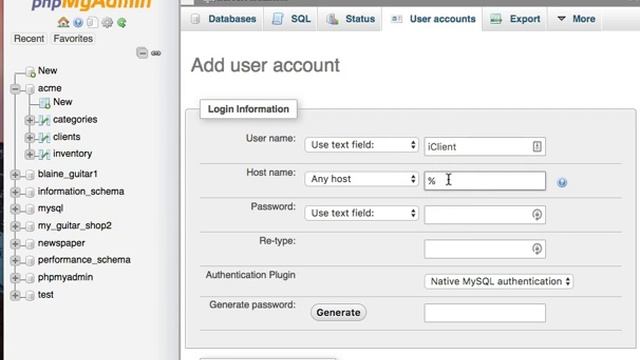640x360 pixels.
Task: Expand the categories table node
Action: click(x=29, y=120)
